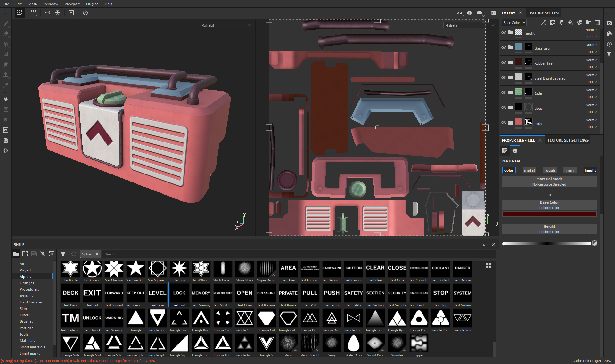Hide the Rubber Tire layer
The height and width of the screenshot is (364, 615).
(504, 63)
